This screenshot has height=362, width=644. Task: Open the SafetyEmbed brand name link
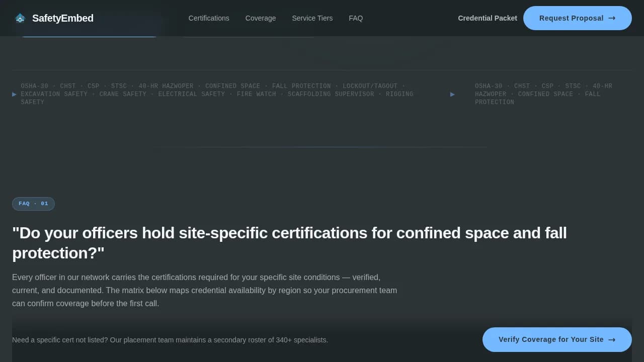coord(63,18)
